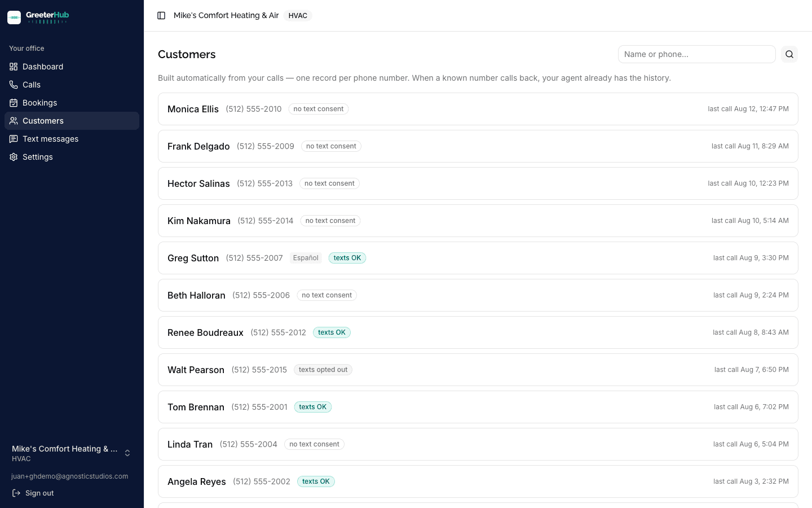812x508 pixels.
Task: Click Greg Sutton's Español tag
Action: [306, 258]
